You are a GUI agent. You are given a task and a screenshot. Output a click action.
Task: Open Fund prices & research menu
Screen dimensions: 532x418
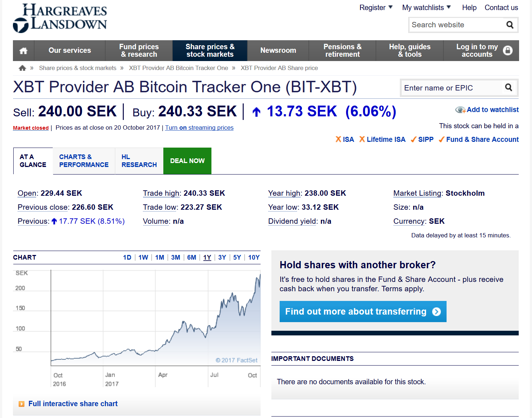pos(139,51)
